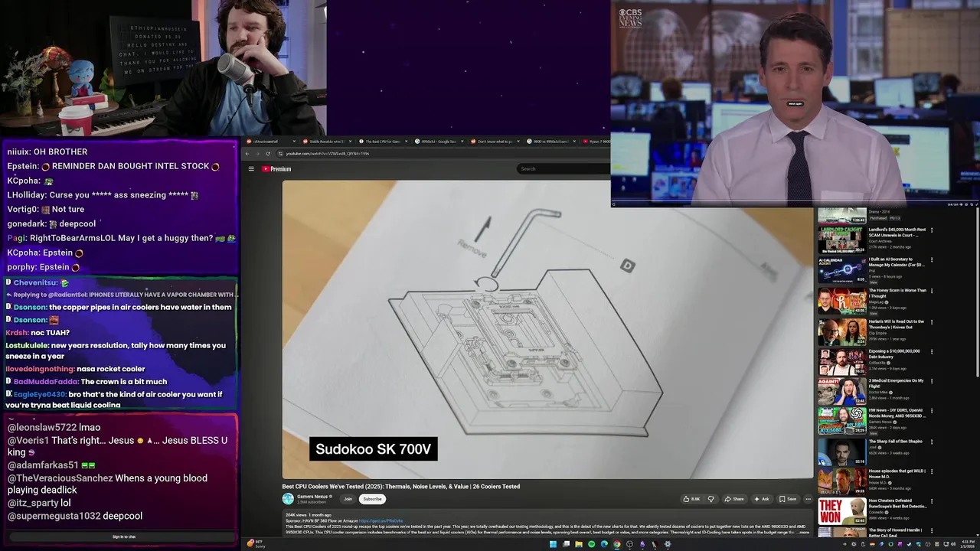Open options menu for 3 Medical Emergencies video
Screen dimensions: 980x551
[932, 381]
